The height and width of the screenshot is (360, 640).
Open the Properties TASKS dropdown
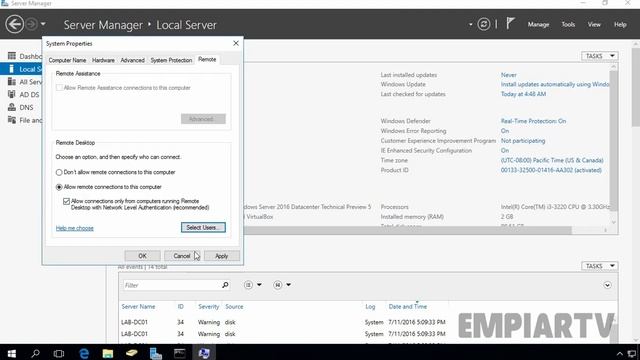(599, 56)
